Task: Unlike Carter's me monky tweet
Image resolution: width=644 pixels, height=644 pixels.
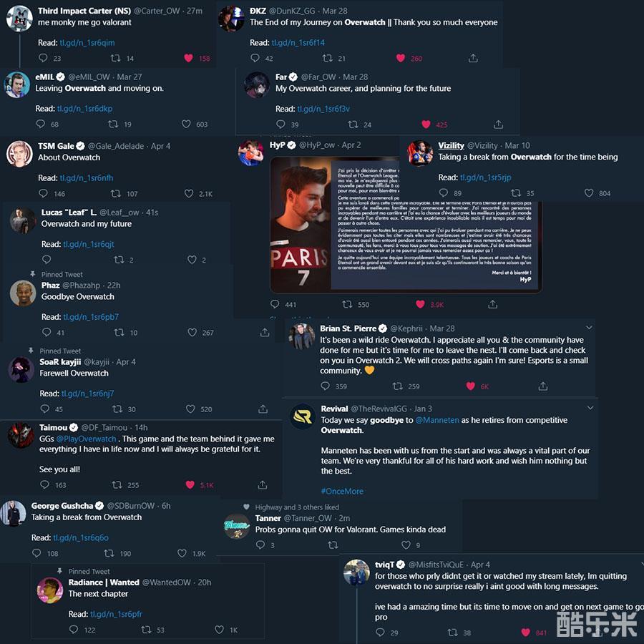Action: point(188,58)
